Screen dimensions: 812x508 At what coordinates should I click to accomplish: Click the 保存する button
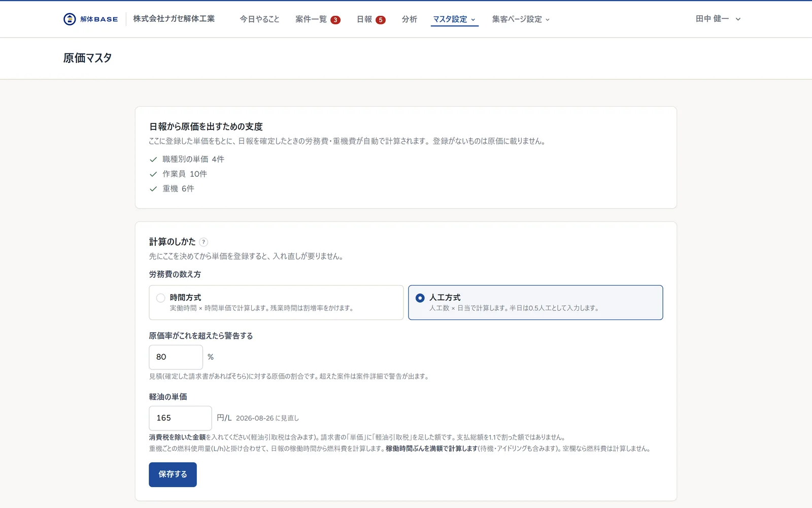[x=173, y=474]
